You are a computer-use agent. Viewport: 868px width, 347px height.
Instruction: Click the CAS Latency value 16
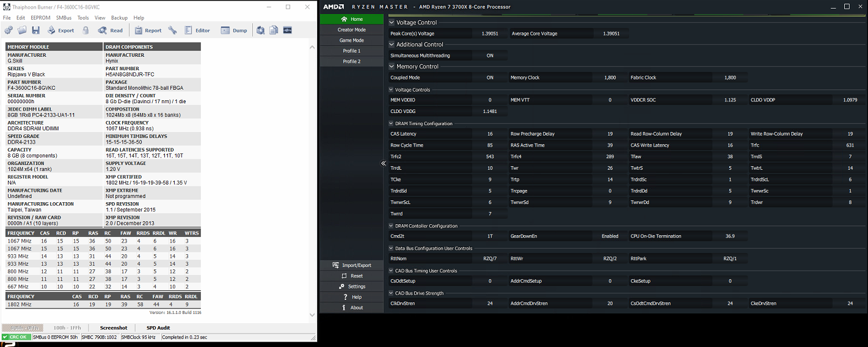(490, 134)
